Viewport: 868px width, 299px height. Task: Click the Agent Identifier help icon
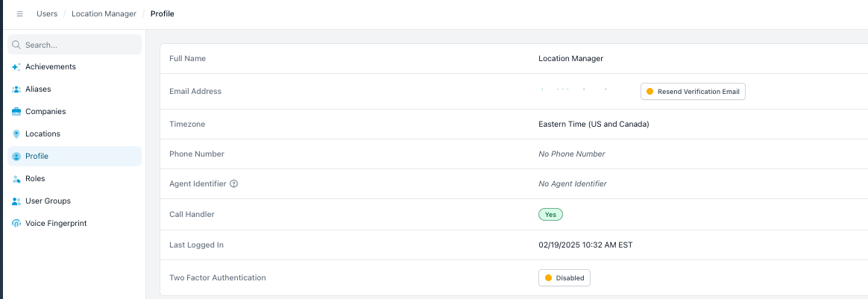point(233,184)
